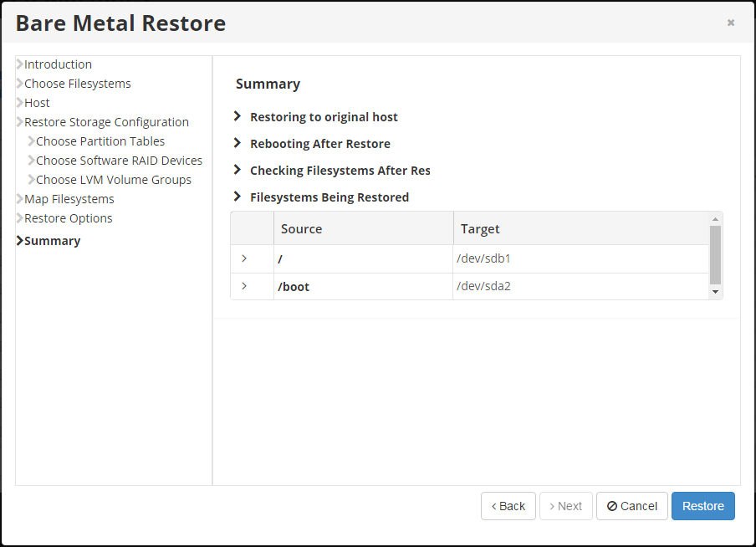Click the Restore button
756x547 pixels.
702,506
